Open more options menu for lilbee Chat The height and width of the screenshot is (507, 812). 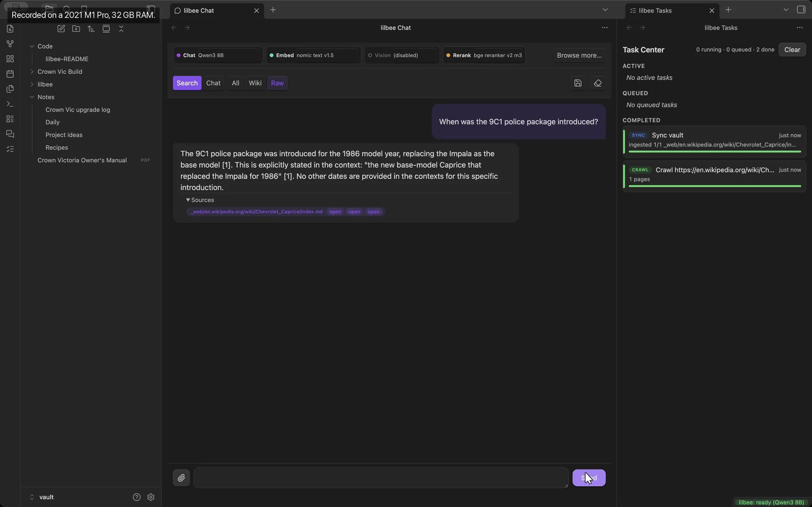click(x=605, y=28)
